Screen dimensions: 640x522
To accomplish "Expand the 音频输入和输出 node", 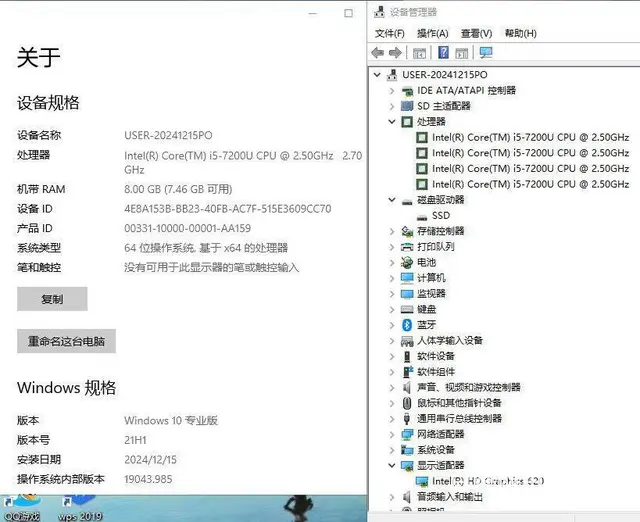I will (x=392, y=497).
